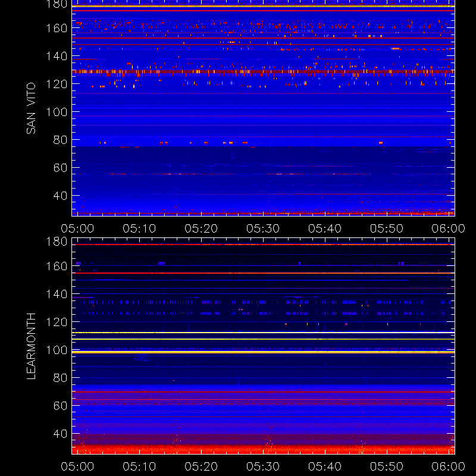476x476 pixels.
Task: Pick the 140 frequency tick in Learmonth plot
Action: coord(57,294)
